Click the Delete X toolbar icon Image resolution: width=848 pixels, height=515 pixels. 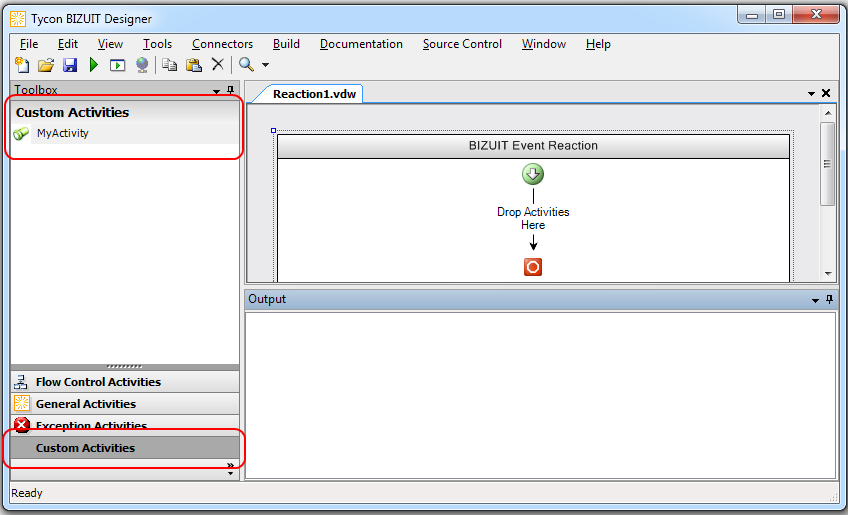pos(218,64)
